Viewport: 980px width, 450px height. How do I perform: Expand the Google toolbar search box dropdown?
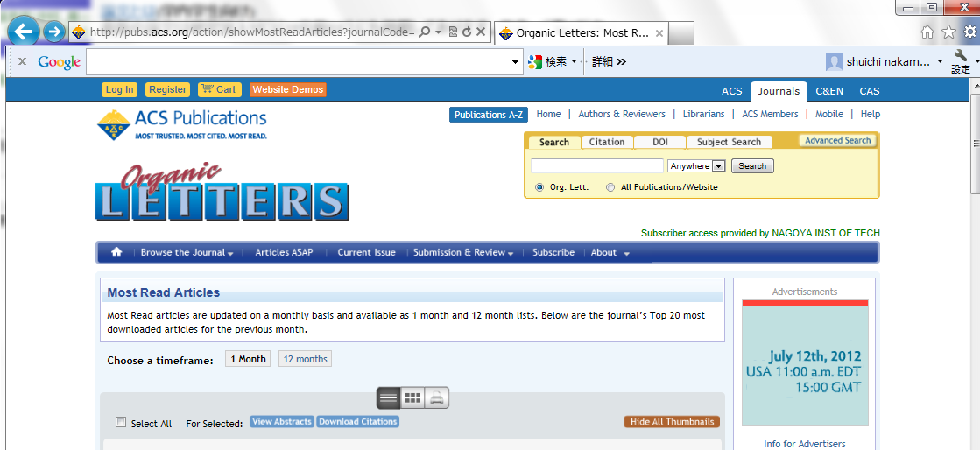516,62
